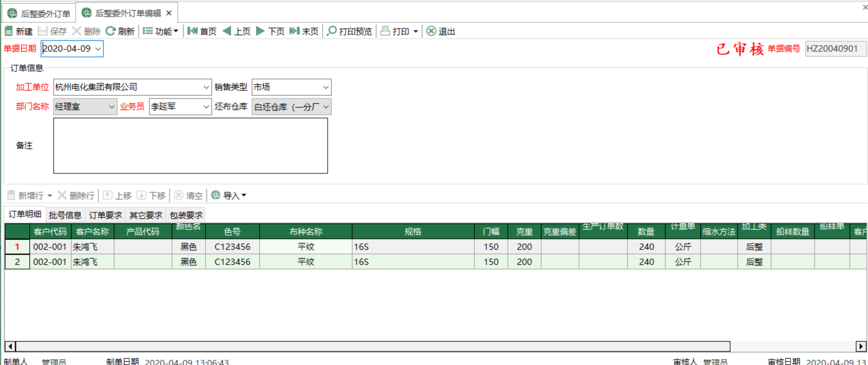Refresh the order with 刷新 icon
Viewport: 868px width, 365px height.
(110, 31)
